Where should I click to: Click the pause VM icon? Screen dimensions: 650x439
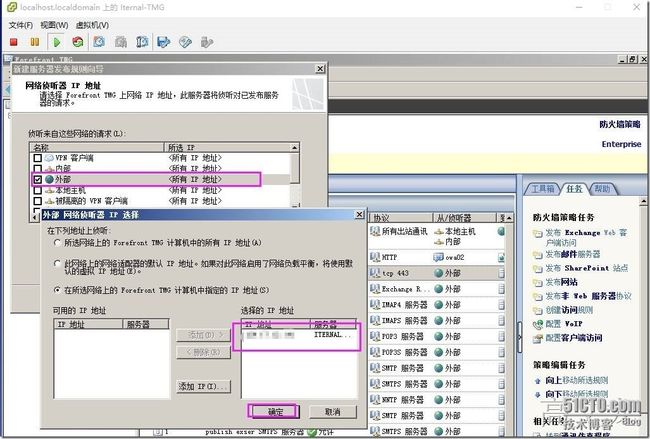35,42
